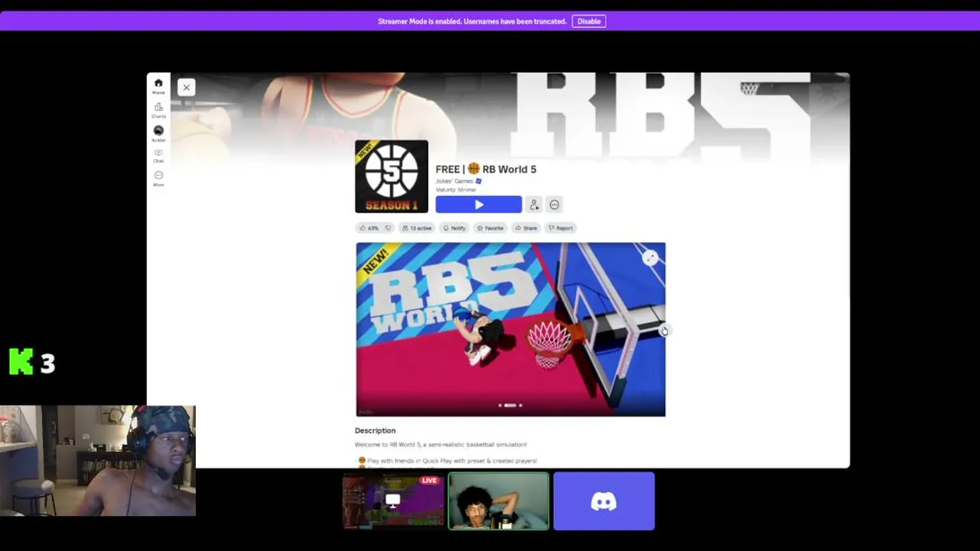This screenshot has width=980, height=551.
Task: Click the "Maturity: Minimal" label
Action: pos(456,190)
